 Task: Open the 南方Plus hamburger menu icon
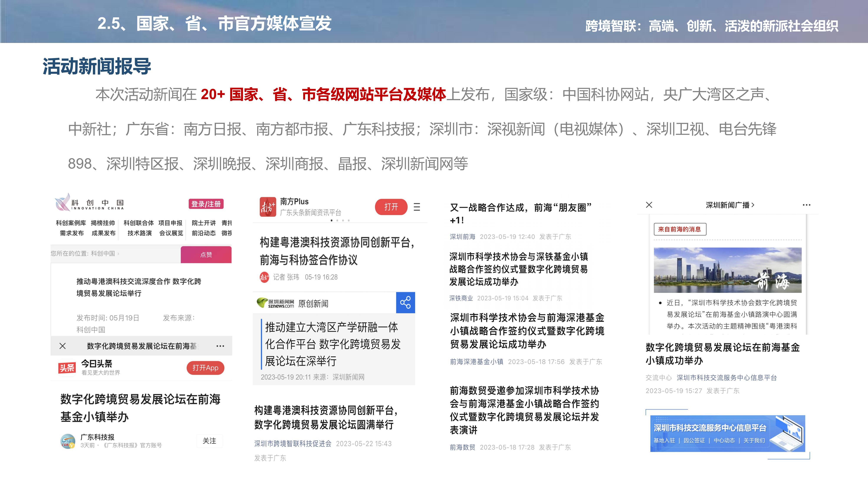pos(417,207)
